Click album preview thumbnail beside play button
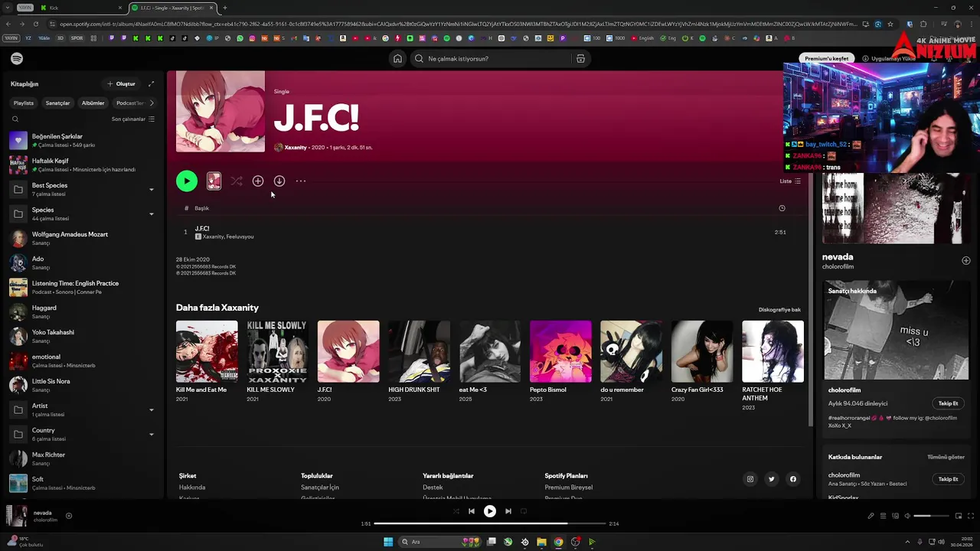This screenshot has height=551, width=980. 214,181
